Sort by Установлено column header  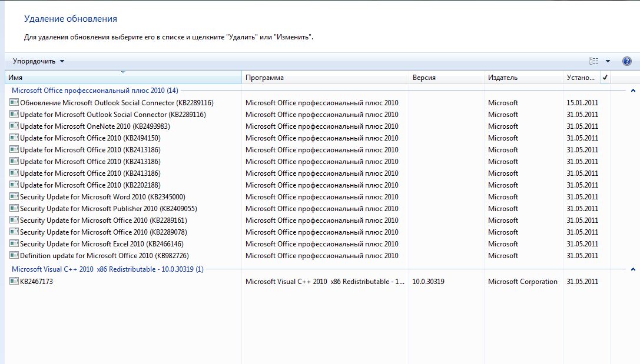[x=582, y=78]
